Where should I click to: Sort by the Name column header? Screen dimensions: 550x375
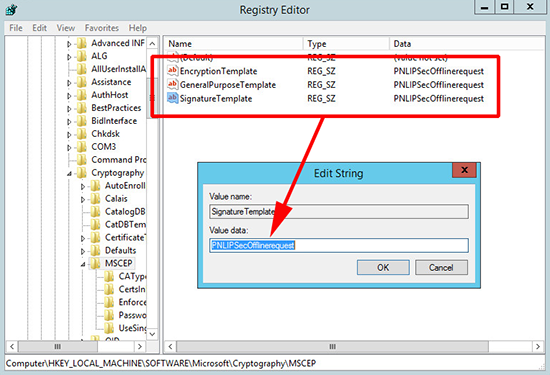[234, 44]
